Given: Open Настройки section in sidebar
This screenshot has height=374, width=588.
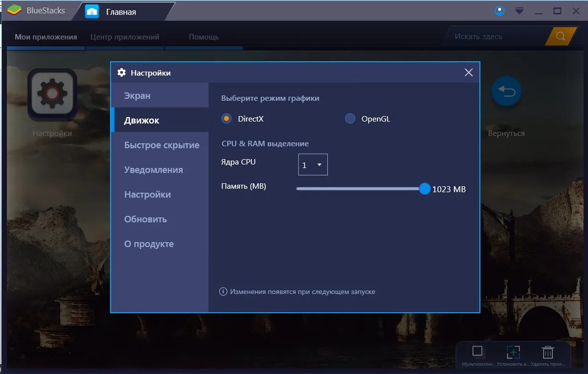Looking at the screenshot, I should [x=160, y=195].
